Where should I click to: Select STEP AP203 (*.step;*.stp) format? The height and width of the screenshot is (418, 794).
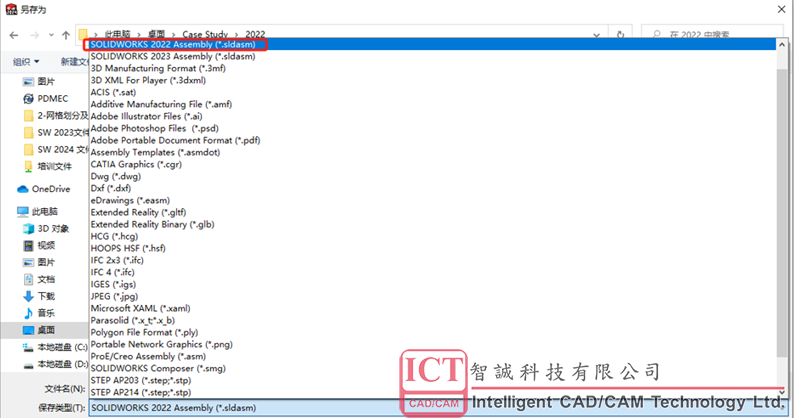[x=141, y=380]
